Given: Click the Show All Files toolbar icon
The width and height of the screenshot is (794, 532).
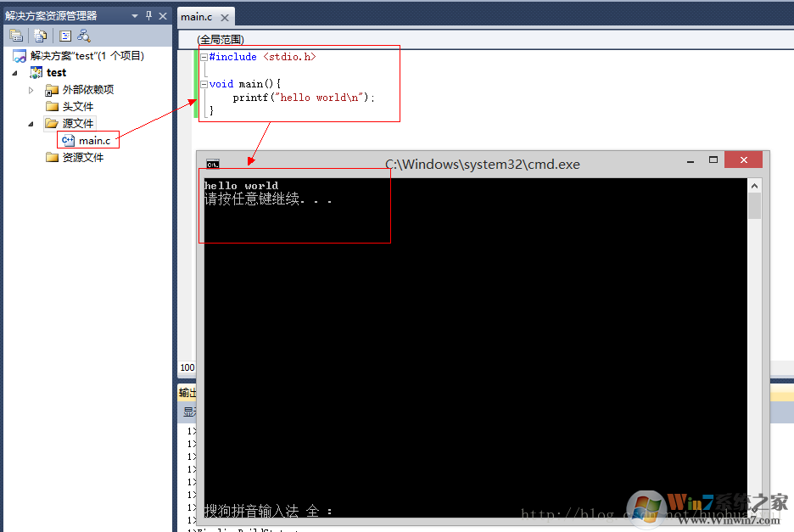Looking at the screenshot, I should (40, 36).
